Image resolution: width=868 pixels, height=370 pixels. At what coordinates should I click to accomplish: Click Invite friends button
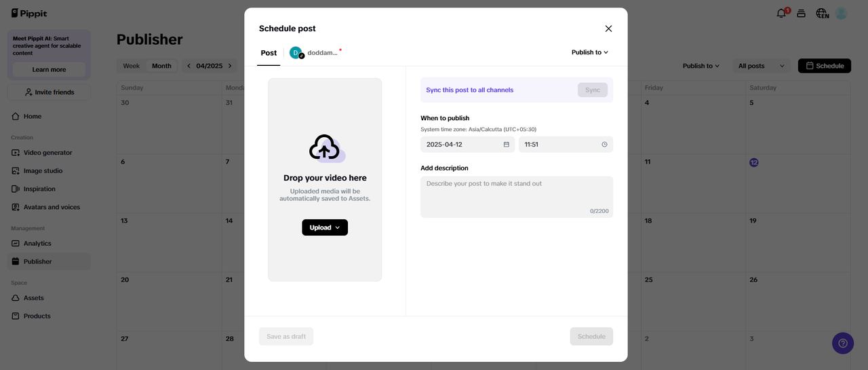(x=49, y=92)
